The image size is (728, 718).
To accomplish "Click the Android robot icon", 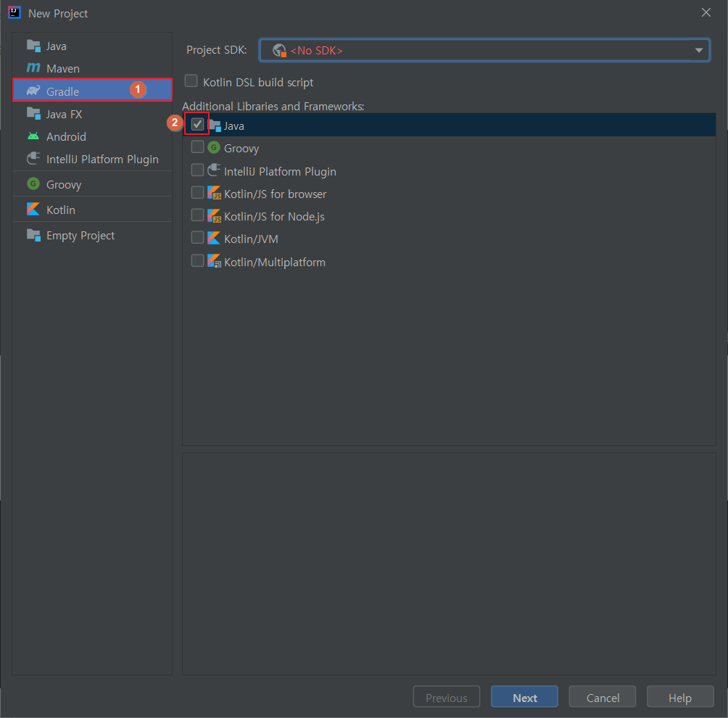I will (x=33, y=136).
